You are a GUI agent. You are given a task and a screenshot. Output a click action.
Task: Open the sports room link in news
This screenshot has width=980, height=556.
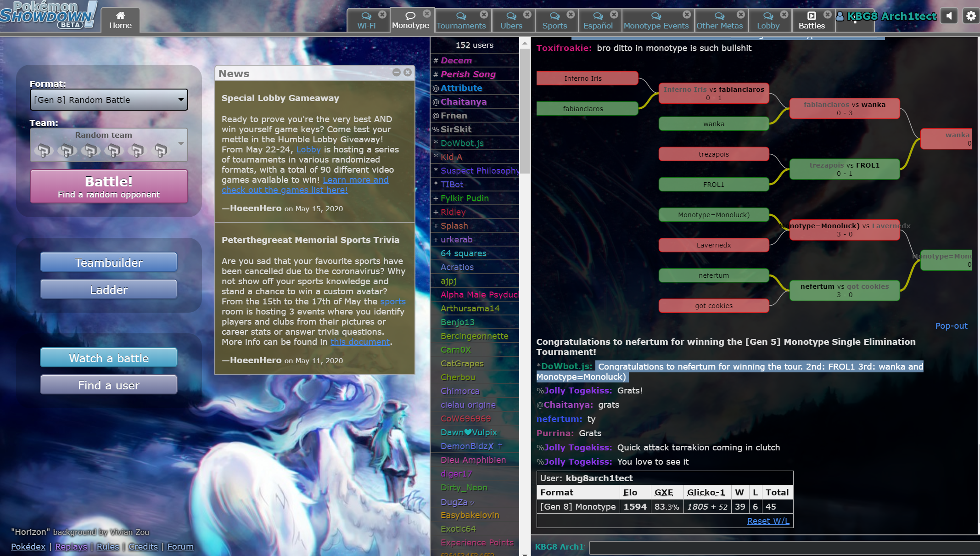click(393, 301)
